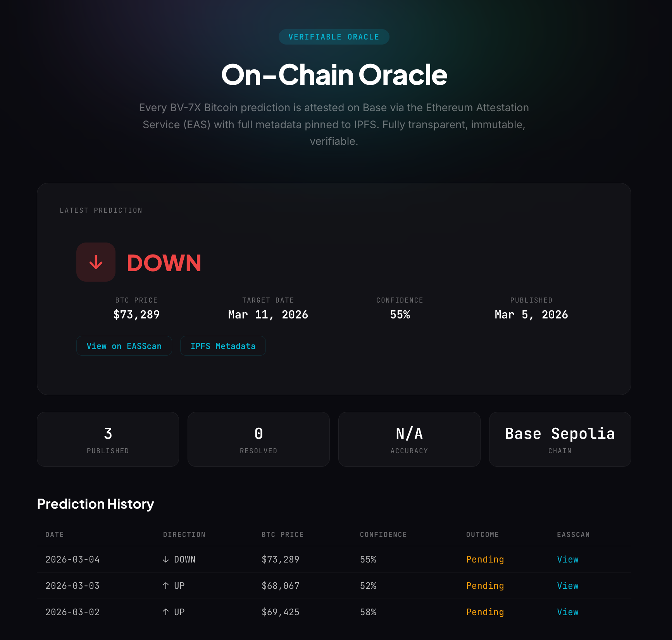Click the up arrow icon on the 2026-03-02 row
This screenshot has width=672, height=640.
[165, 612]
